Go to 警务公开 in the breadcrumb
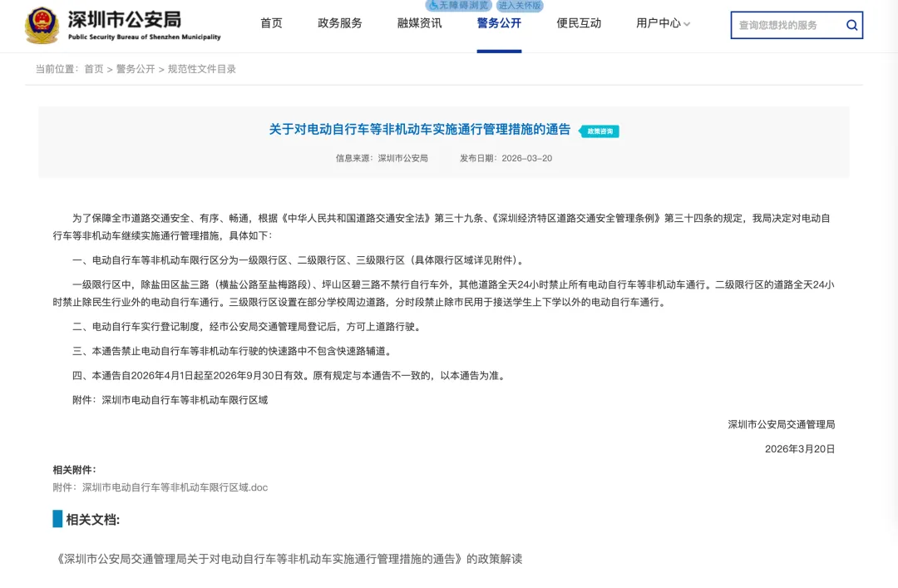 click(136, 69)
